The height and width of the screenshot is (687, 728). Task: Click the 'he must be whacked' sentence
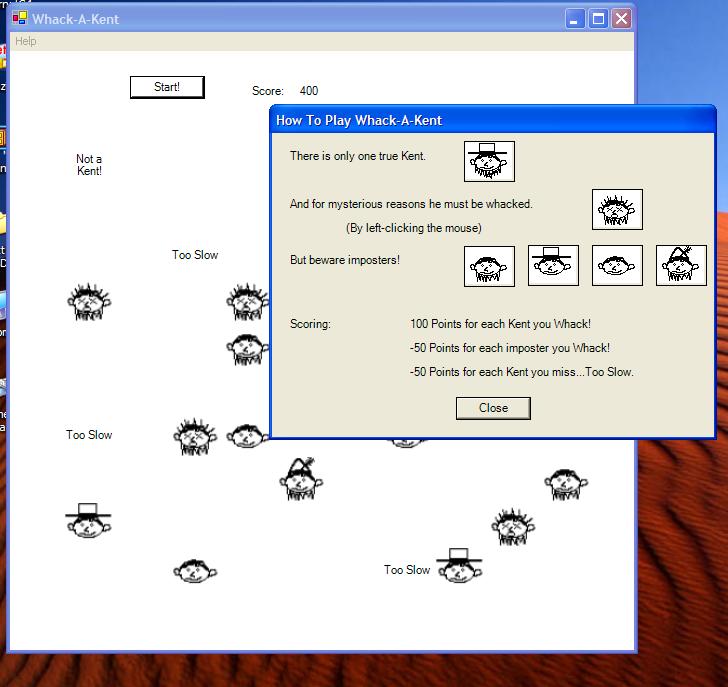pos(411,204)
